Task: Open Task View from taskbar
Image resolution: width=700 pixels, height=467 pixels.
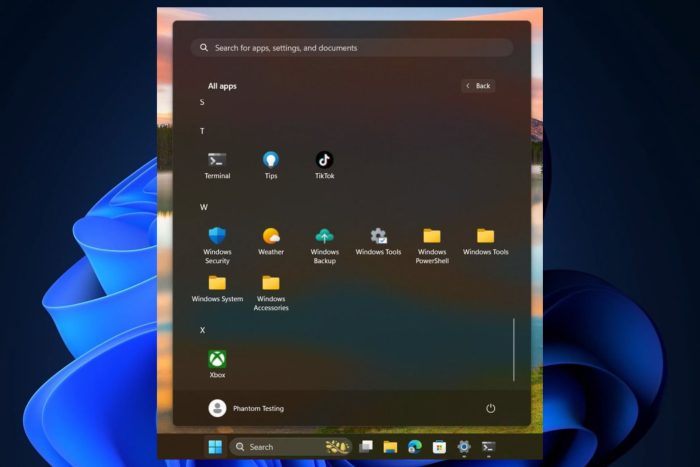Action: tap(366, 446)
